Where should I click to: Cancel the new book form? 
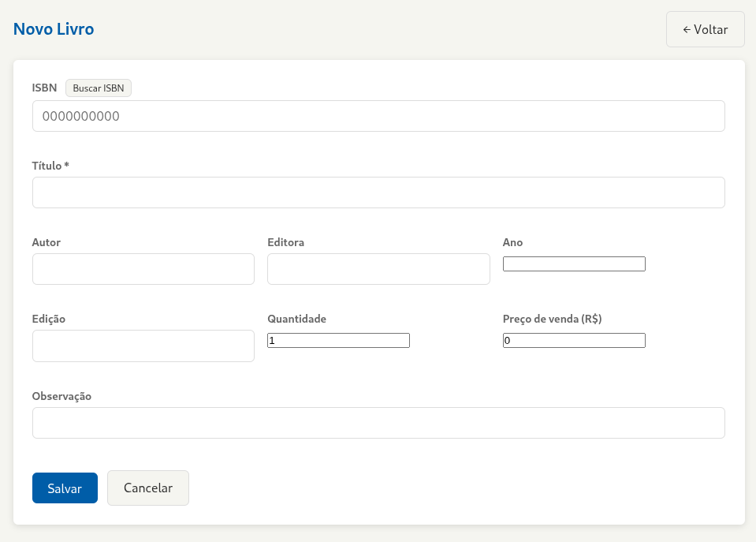click(x=148, y=488)
